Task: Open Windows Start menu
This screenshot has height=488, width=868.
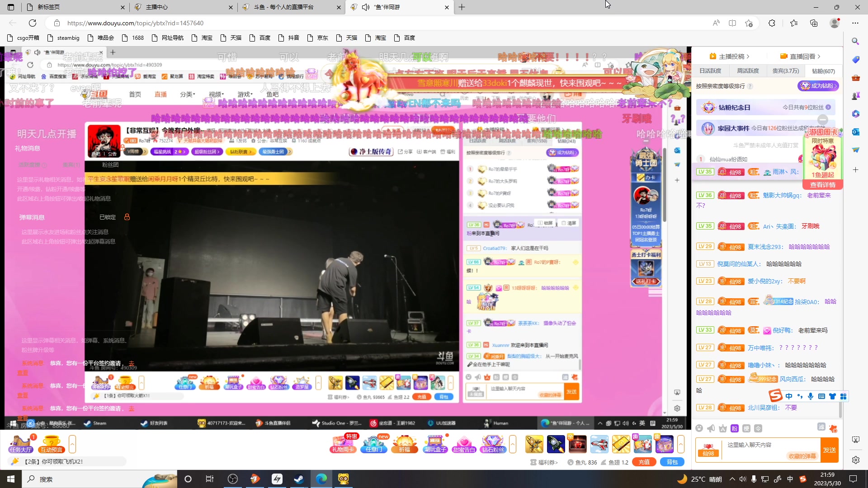Action: click(11, 479)
